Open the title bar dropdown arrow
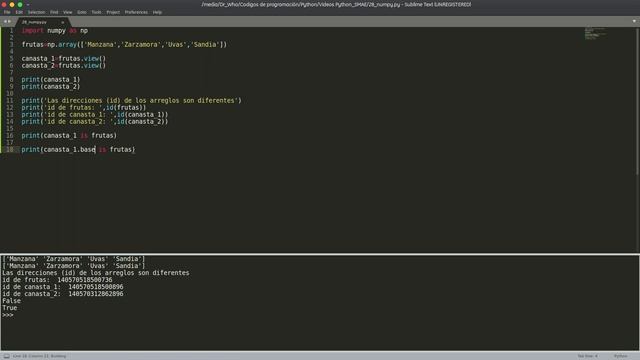640x360 pixels. pyautogui.click(x=28, y=5)
